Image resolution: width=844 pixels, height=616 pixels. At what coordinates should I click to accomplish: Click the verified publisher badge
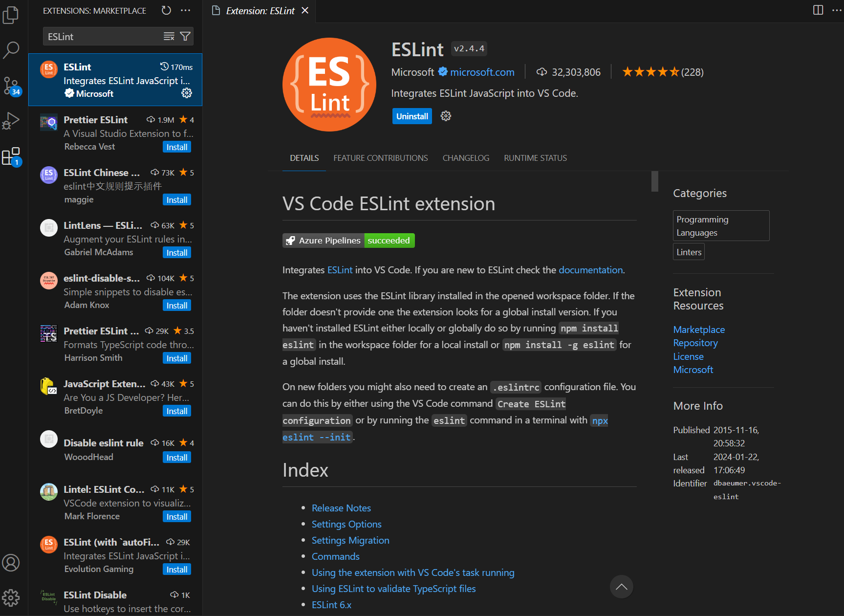pyautogui.click(x=443, y=72)
